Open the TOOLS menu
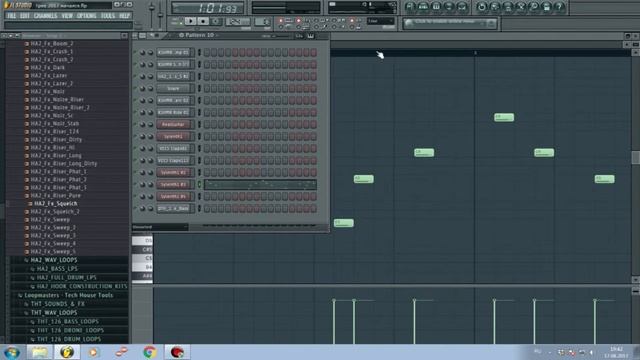The image size is (640, 360). (108, 16)
